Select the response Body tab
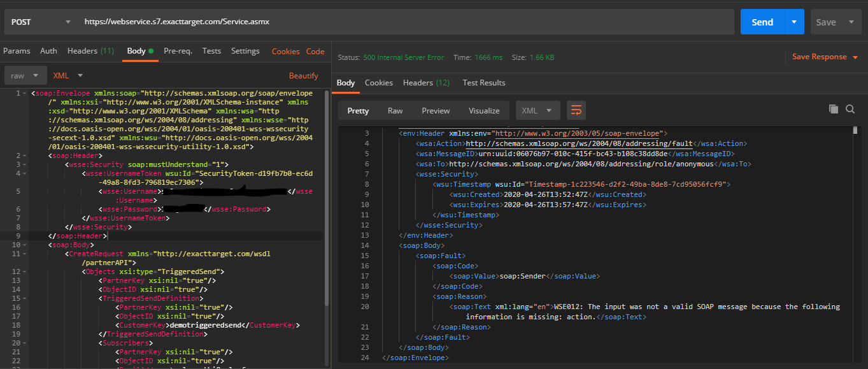 coord(346,83)
